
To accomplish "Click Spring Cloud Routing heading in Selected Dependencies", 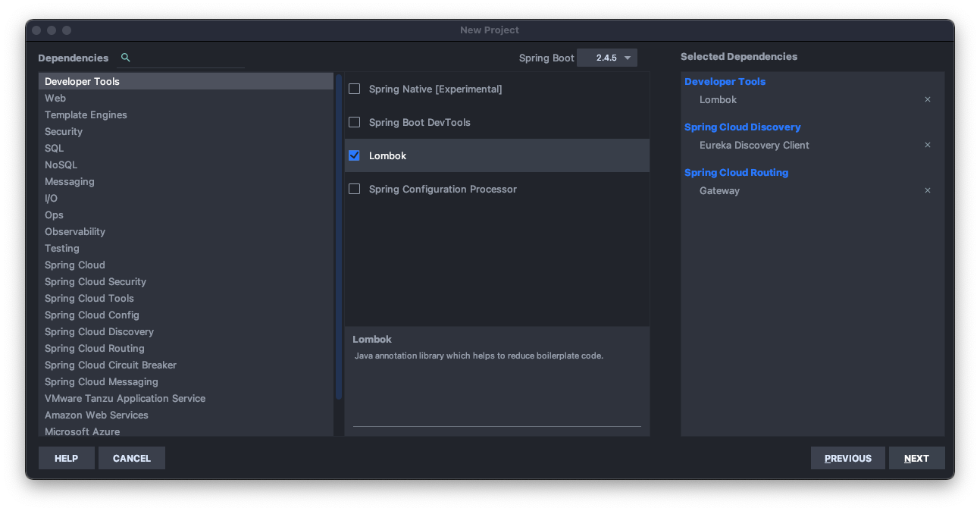I will point(736,172).
